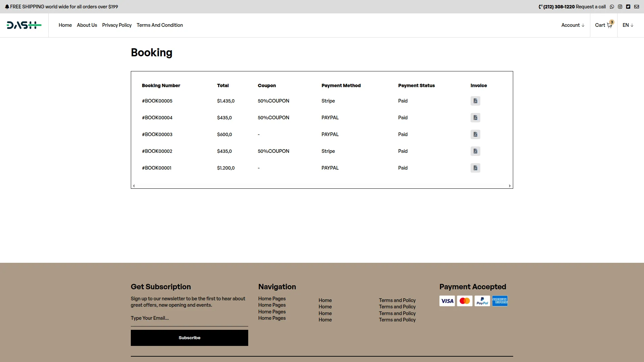The width and height of the screenshot is (644, 362).
Task: Open invoice file for #BOOK00001
Action: [x=475, y=168]
